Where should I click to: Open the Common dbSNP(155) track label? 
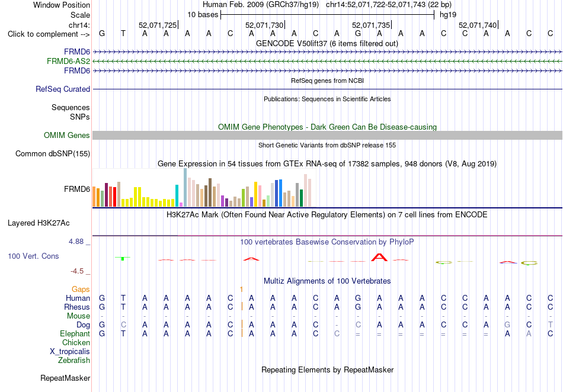pos(53,153)
